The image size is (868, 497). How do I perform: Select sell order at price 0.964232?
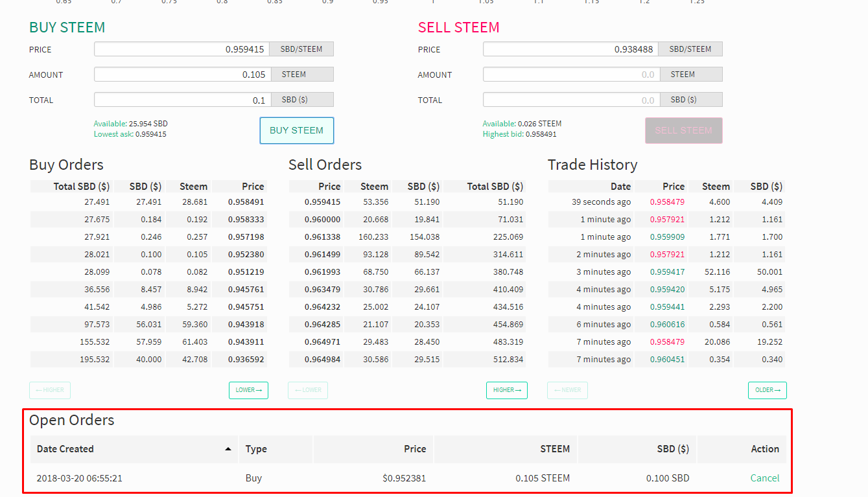click(407, 307)
